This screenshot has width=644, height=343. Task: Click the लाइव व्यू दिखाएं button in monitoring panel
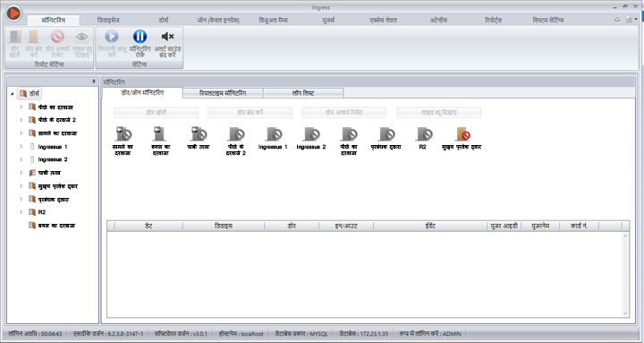[438, 112]
